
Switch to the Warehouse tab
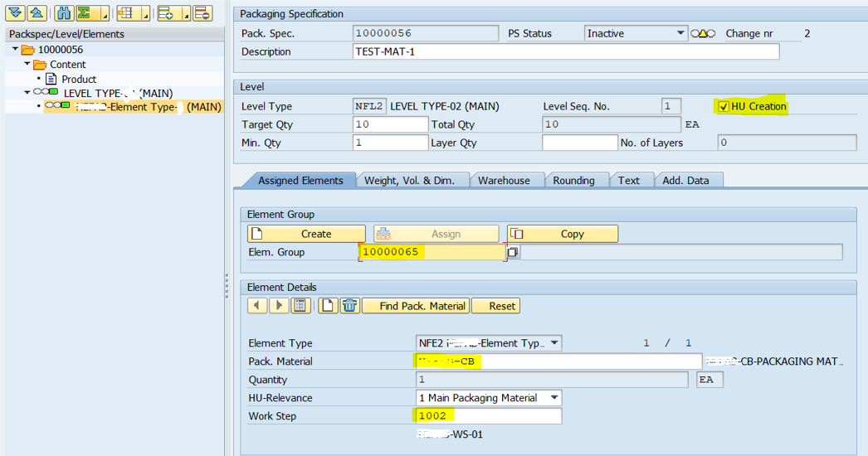504,181
